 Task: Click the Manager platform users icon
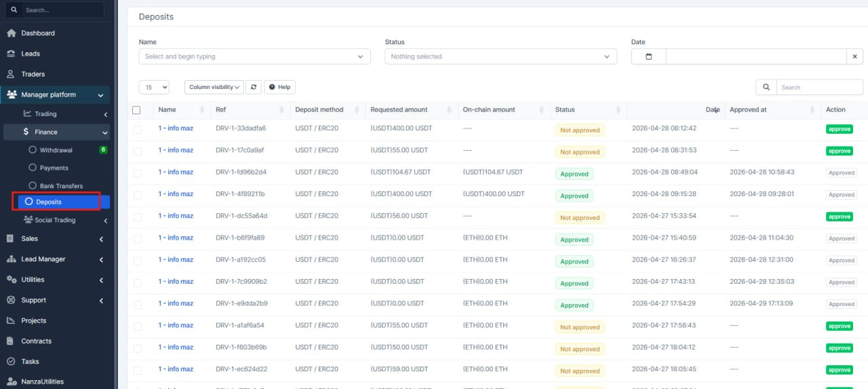coord(11,95)
